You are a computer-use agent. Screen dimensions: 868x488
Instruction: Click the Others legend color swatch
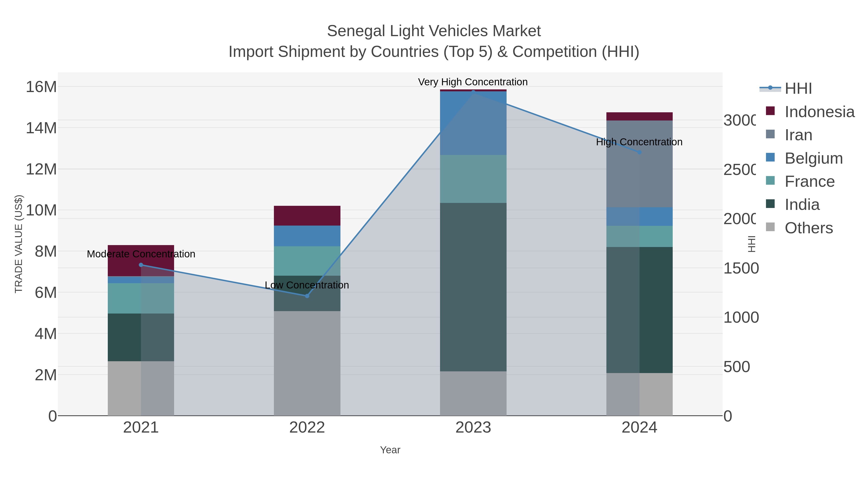(x=770, y=227)
